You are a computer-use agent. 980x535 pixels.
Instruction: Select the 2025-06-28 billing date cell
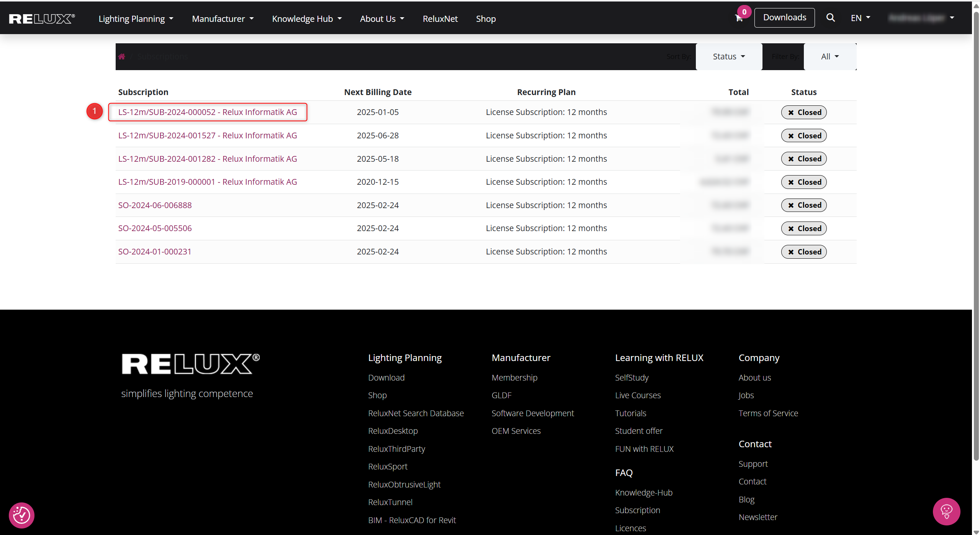tap(378, 135)
